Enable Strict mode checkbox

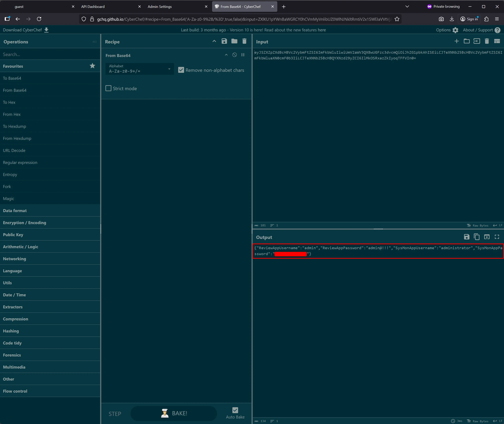point(109,88)
